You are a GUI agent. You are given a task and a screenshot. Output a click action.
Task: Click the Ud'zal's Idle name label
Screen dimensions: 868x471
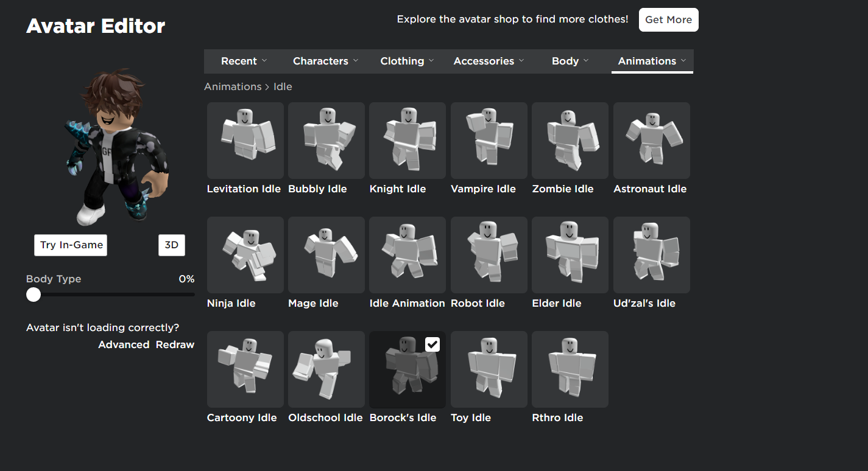tap(644, 303)
